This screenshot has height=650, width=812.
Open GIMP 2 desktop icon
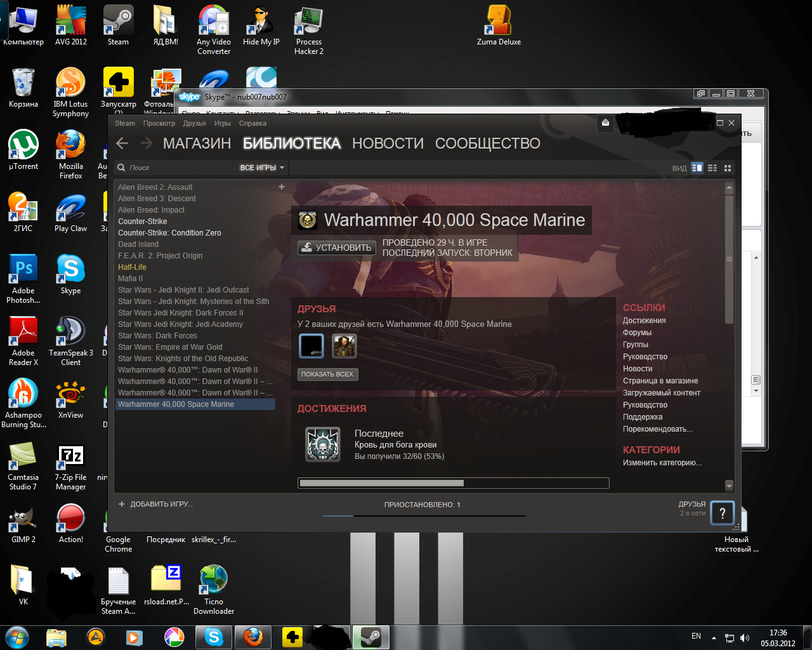pyautogui.click(x=23, y=523)
